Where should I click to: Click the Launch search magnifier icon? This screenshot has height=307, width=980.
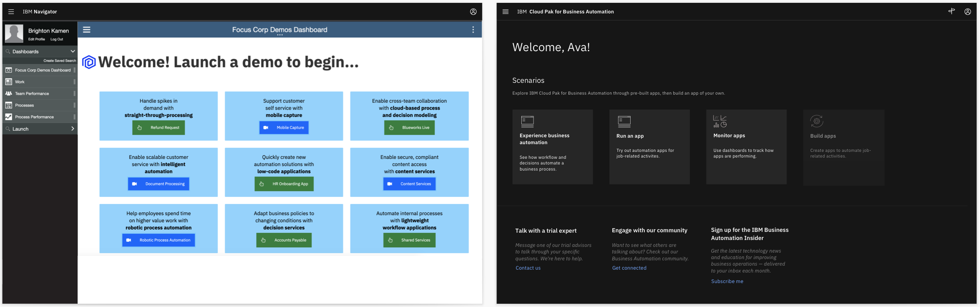8,129
